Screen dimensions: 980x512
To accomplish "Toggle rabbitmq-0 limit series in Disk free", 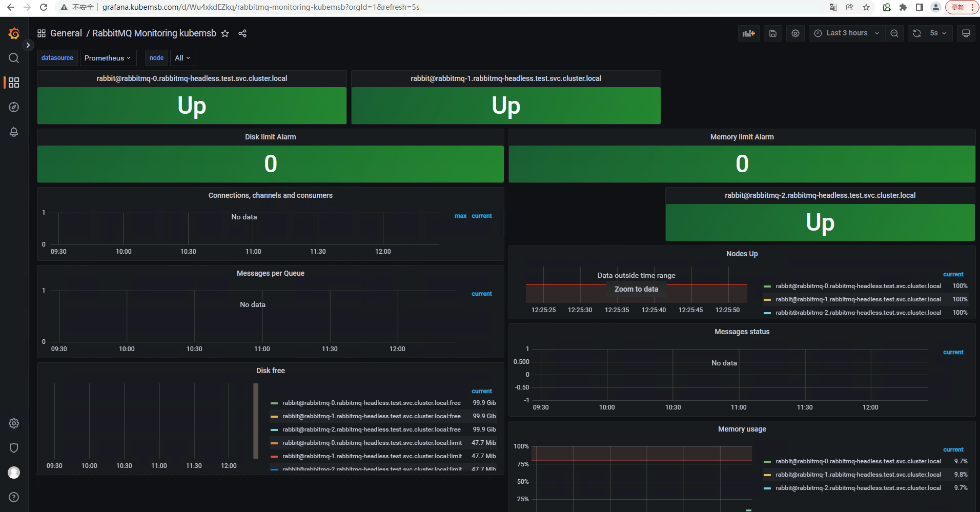I will click(x=372, y=443).
